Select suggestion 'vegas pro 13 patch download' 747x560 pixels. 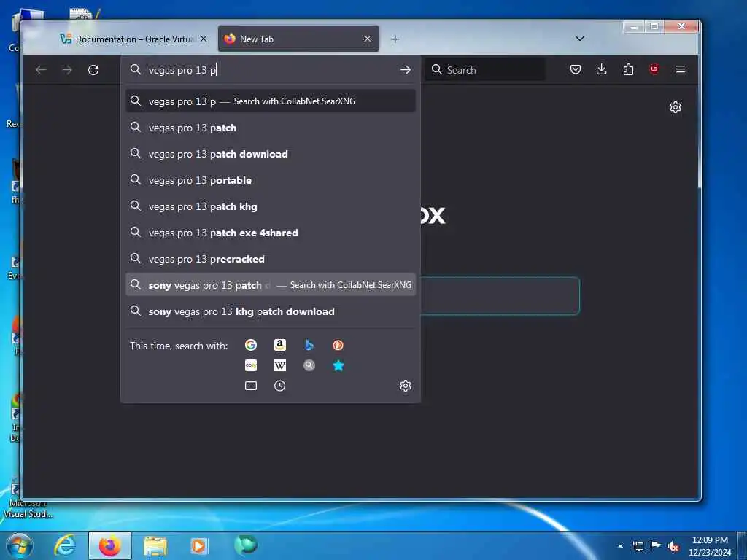click(x=271, y=154)
